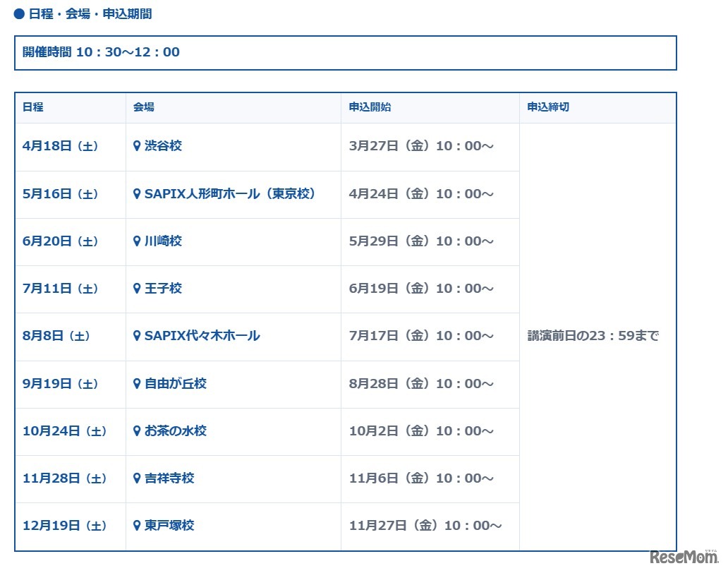The image size is (728, 573).
Task: Select the location pin next to 自由が丘校
Action: [138, 384]
